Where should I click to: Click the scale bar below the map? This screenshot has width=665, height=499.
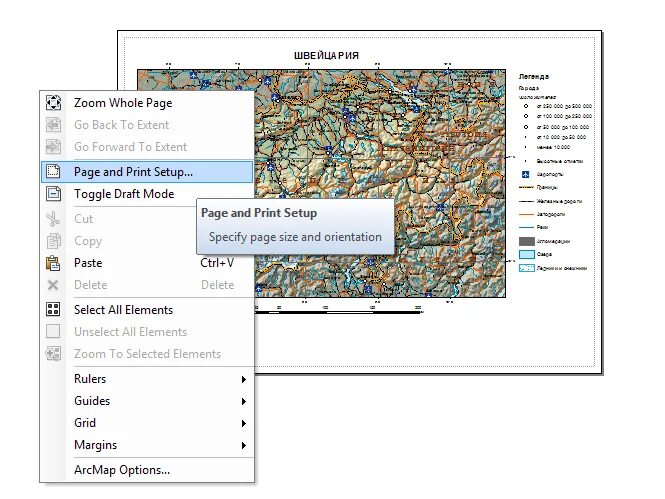[x=339, y=312]
